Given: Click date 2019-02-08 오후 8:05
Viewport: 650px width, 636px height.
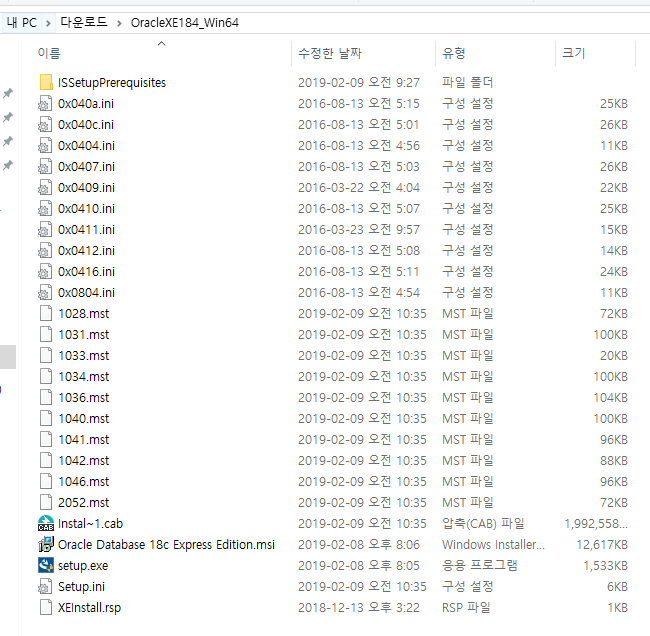Looking at the screenshot, I should click(359, 566).
